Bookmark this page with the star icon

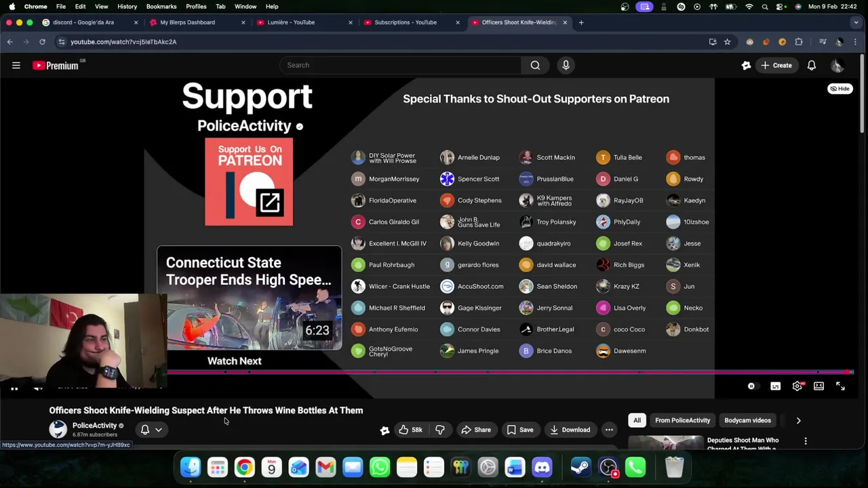click(x=727, y=42)
